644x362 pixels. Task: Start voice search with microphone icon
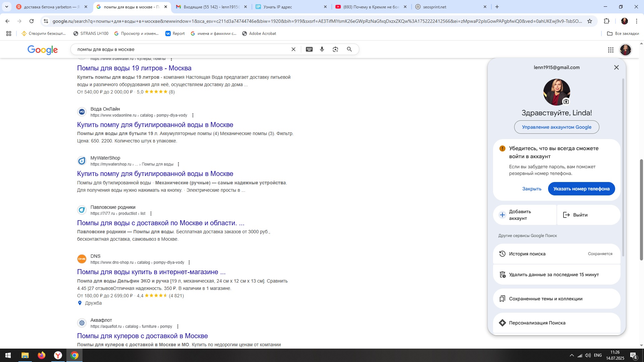coord(322,49)
